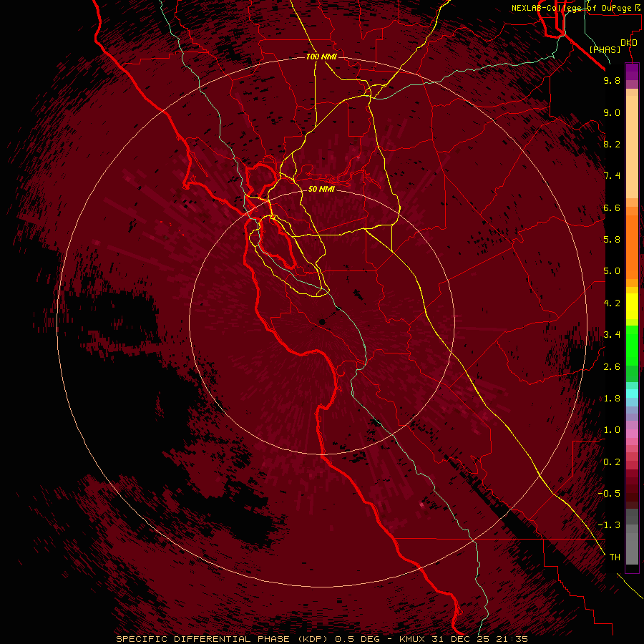Click the 3.4 value on the color scale

(x=612, y=335)
